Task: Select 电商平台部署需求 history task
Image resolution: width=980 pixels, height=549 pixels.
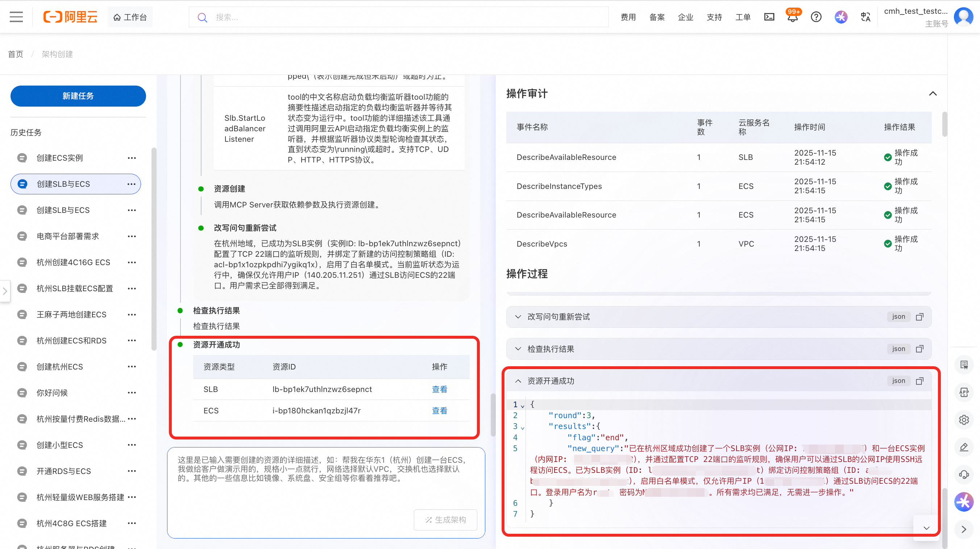Action: pyautogui.click(x=68, y=236)
